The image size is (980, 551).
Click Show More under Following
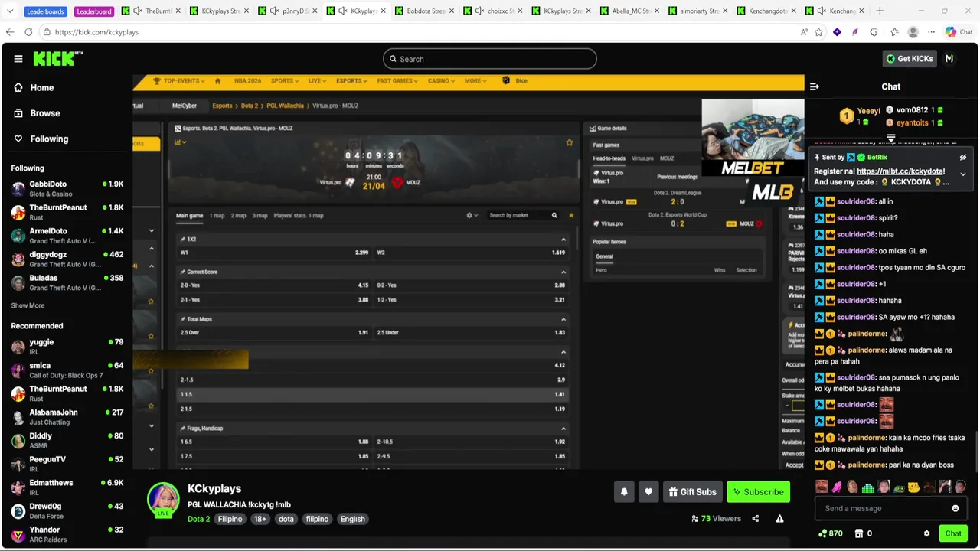(x=28, y=305)
